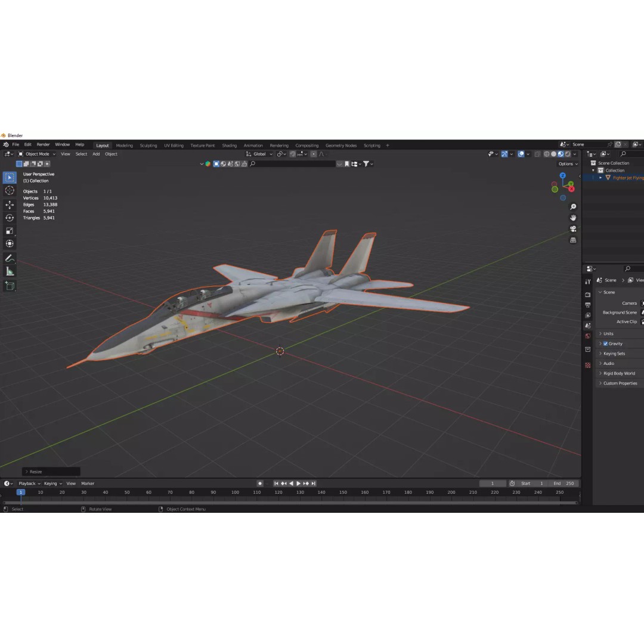644x644 pixels.
Task: Click the viewport zoom magnifier icon
Action: coord(573,206)
